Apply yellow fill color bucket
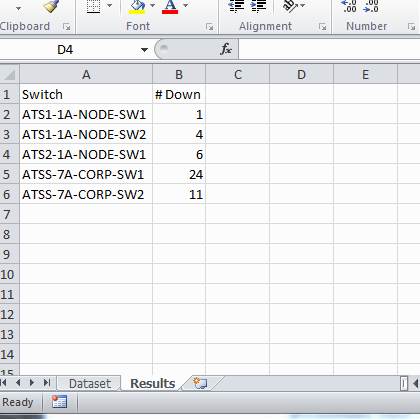The width and height of the screenshot is (420, 419). pos(137,7)
